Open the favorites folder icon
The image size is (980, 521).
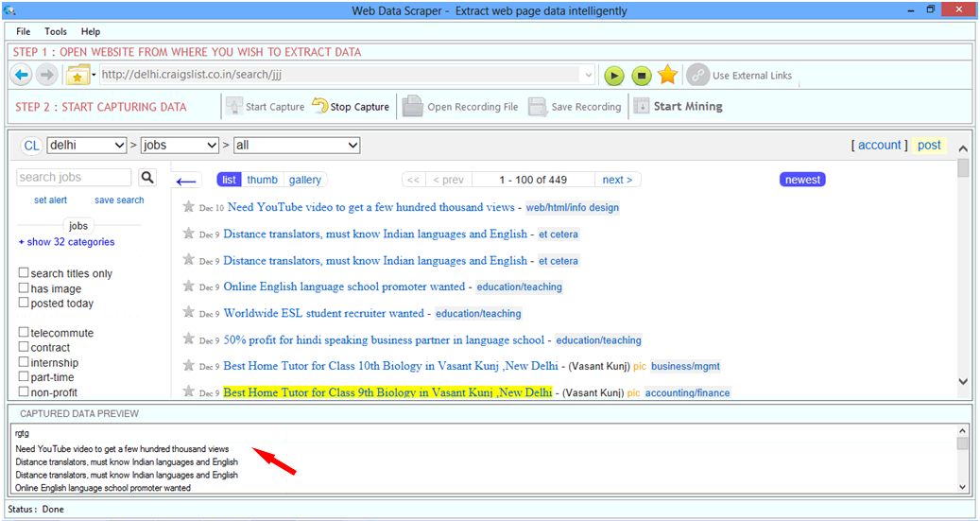click(78, 75)
